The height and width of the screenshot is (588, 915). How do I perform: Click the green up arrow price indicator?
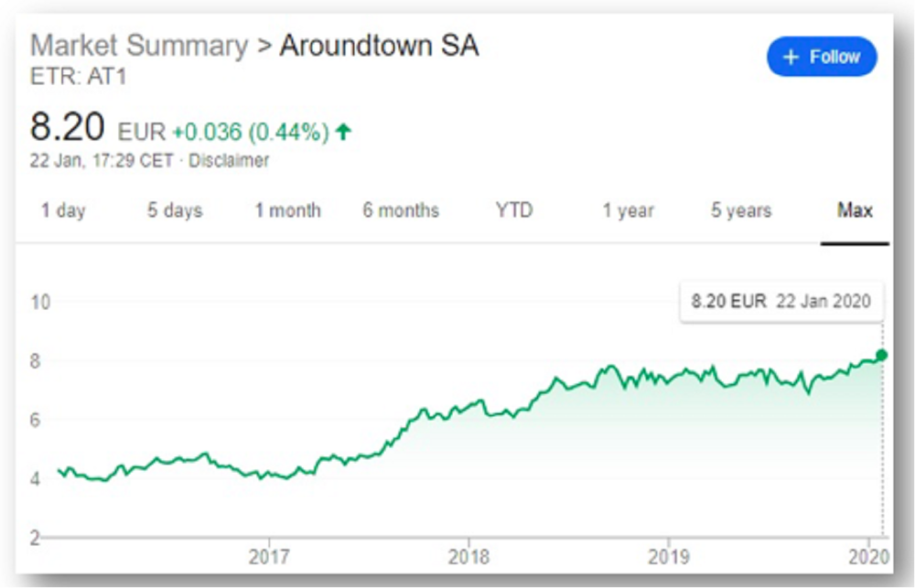344,132
